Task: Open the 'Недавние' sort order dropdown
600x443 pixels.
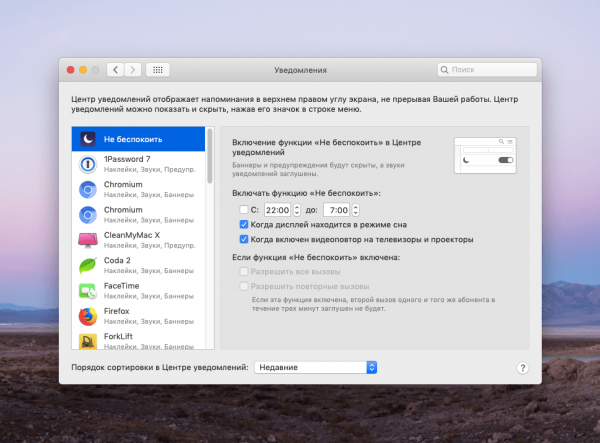Action: pos(316,367)
